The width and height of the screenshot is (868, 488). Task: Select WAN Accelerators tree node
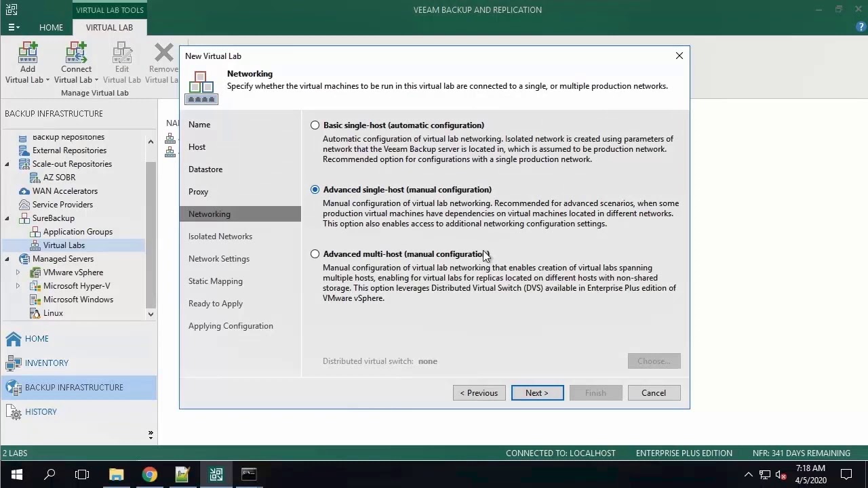(x=65, y=191)
